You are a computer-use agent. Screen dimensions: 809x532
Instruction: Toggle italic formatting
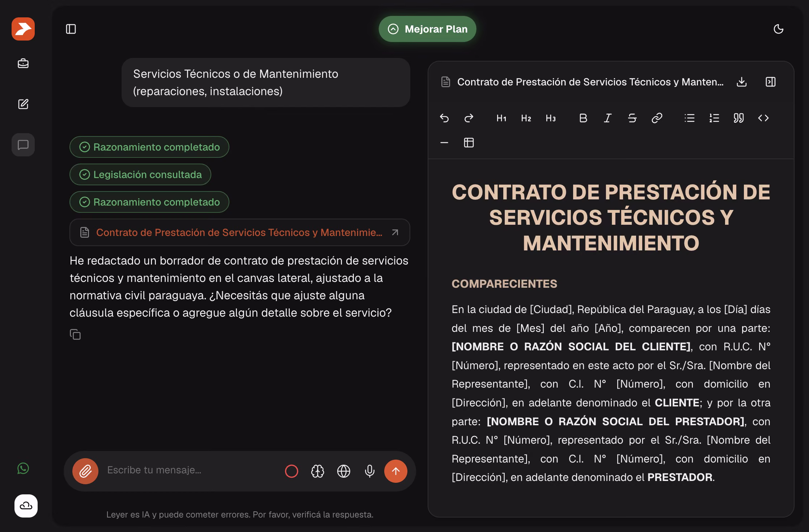pos(608,118)
